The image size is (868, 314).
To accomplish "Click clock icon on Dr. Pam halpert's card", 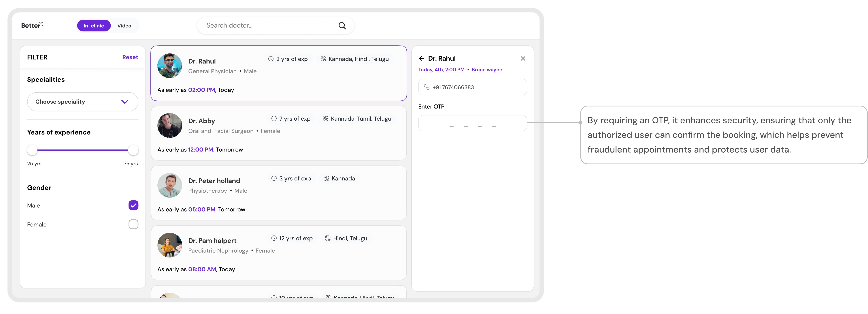I will pos(274,238).
